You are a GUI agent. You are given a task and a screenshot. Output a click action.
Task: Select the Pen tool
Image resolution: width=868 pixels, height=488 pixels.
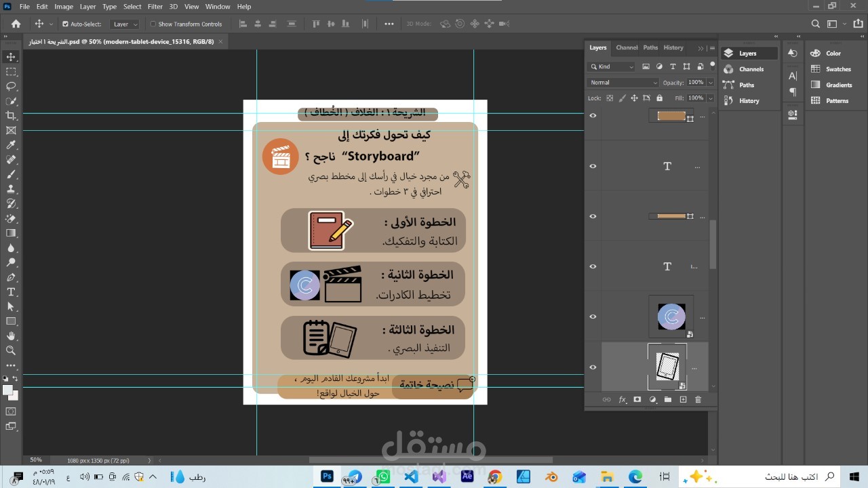point(11,277)
